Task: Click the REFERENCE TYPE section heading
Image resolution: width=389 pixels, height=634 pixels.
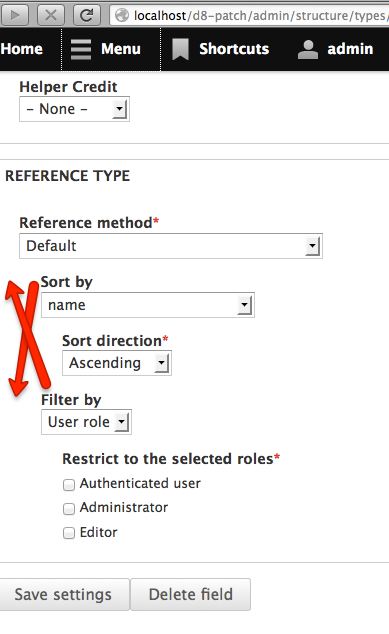Action: (x=68, y=176)
